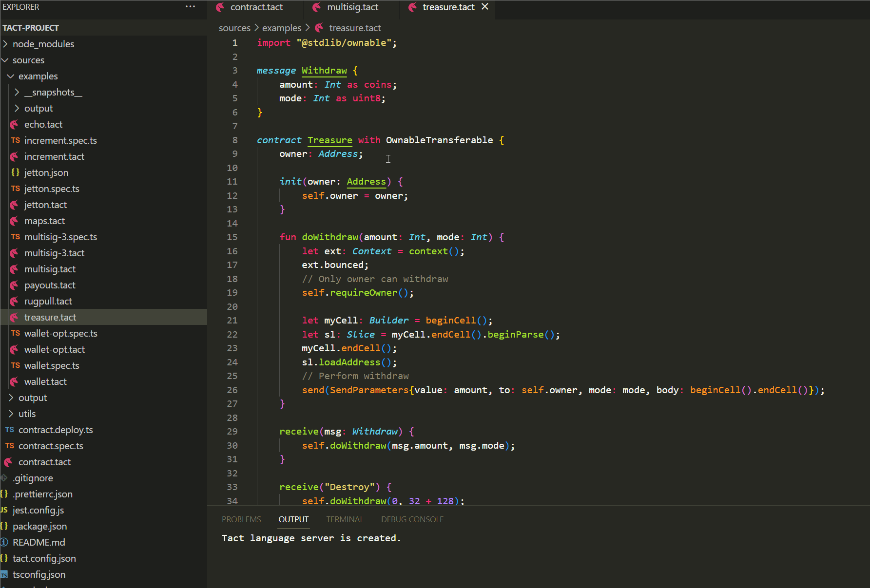Open Explorer more actions ellipsis menu

click(190, 7)
